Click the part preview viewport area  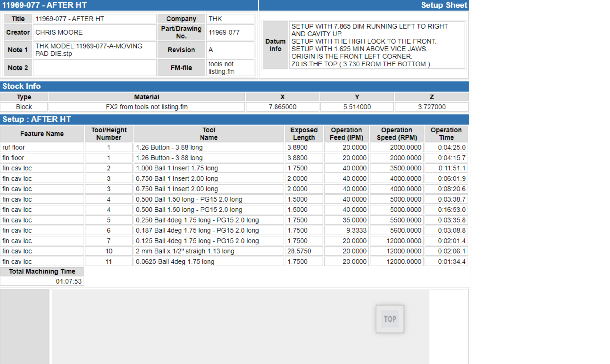pos(240,327)
